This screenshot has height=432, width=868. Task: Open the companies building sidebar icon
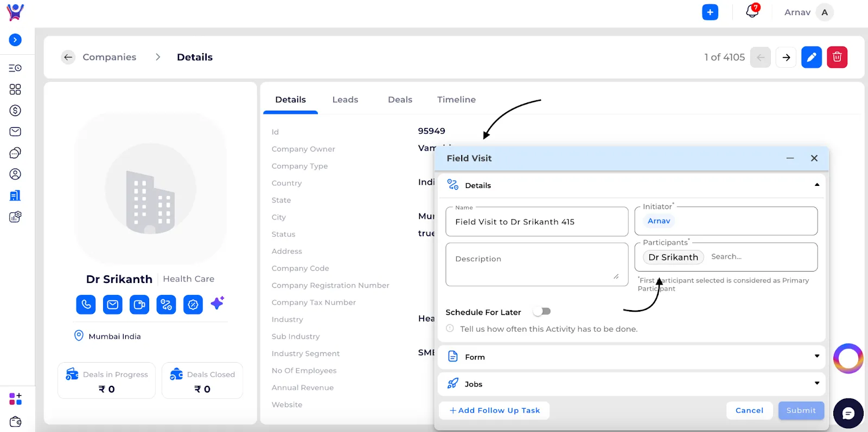coord(15,195)
